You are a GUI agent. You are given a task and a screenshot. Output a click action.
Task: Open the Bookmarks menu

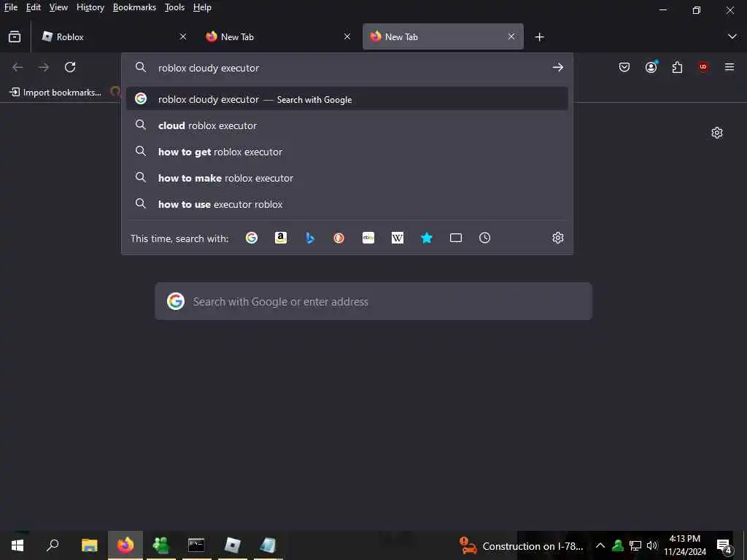coord(134,7)
